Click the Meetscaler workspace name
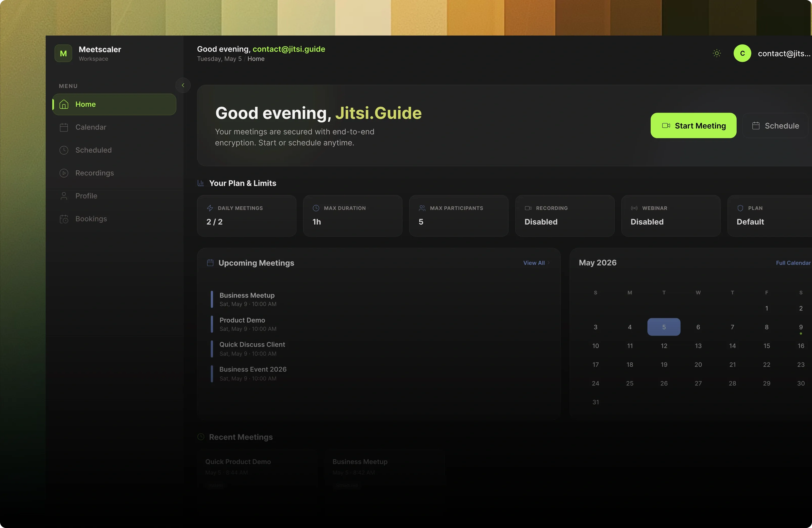812x528 pixels. click(100, 49)
